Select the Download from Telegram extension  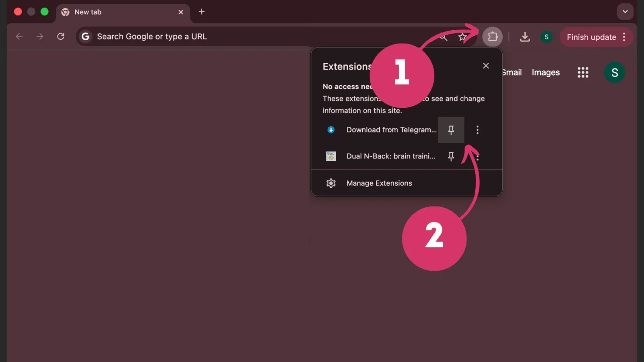pos(391,130)
